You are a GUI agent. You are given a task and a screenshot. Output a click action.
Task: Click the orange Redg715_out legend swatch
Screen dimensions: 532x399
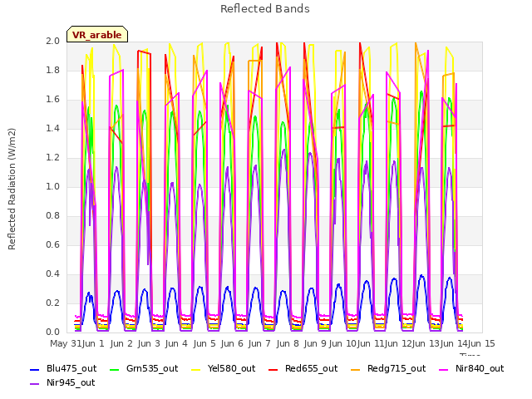355,369
